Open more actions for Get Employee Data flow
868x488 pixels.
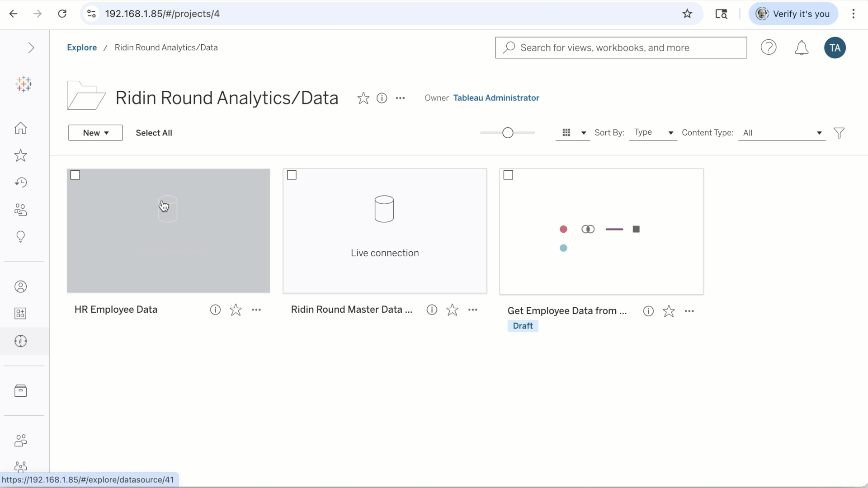click(689, 311)
